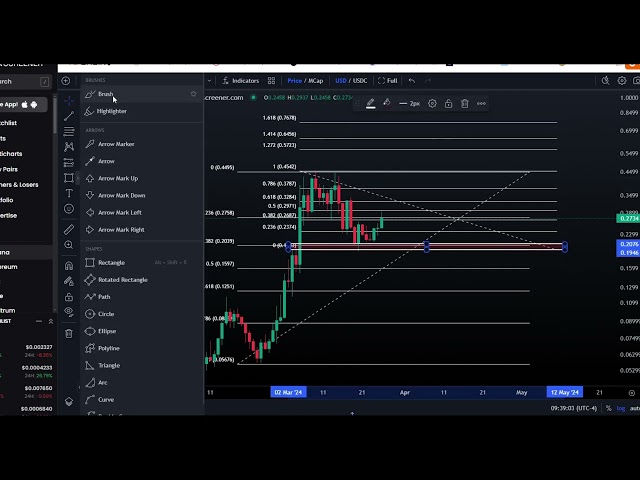The width and height of the screenshot is (640, 480).
Task: Select the Text tool in the left toolbar
Action: point(69,193)
